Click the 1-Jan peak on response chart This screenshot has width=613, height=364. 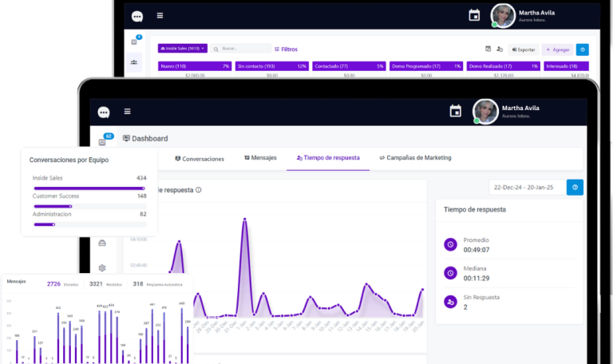pyautogui.click(x=245, y=220)
